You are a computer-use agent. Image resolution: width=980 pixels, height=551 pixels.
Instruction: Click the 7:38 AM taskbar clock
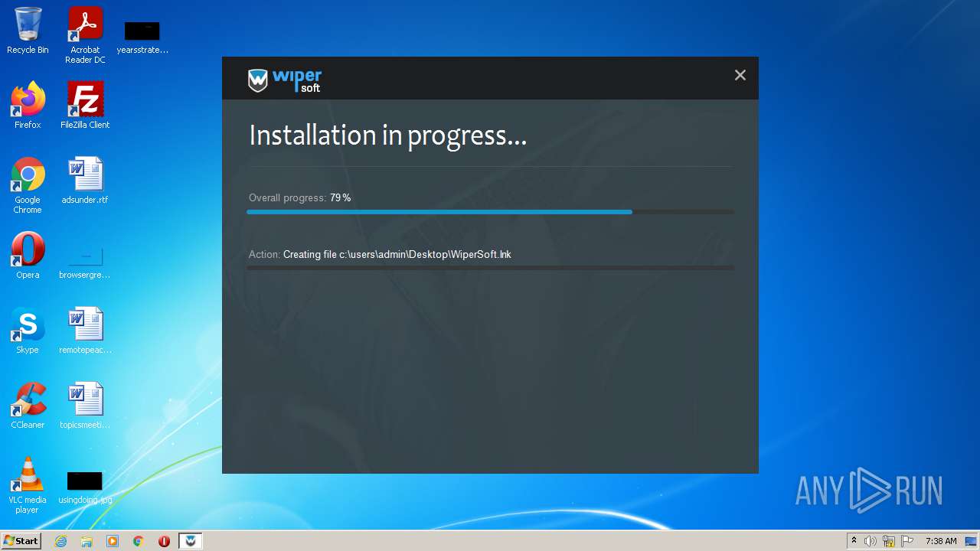[x=941, y=541]
